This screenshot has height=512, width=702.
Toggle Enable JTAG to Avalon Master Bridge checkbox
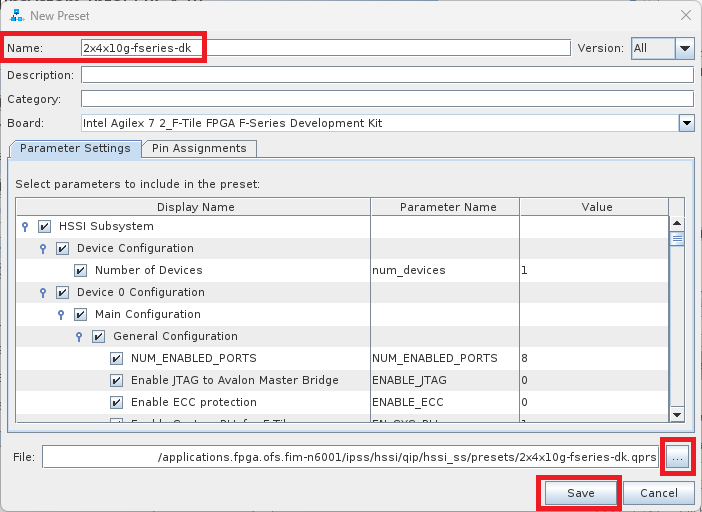point(116,380)
